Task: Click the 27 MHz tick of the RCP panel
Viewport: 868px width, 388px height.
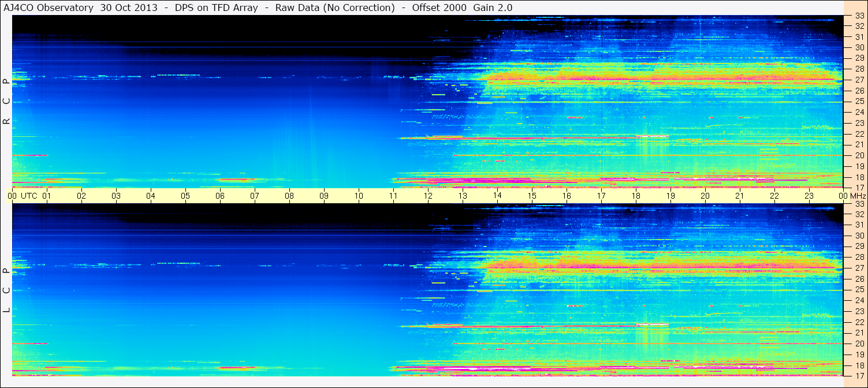Action: pos(859,80)
